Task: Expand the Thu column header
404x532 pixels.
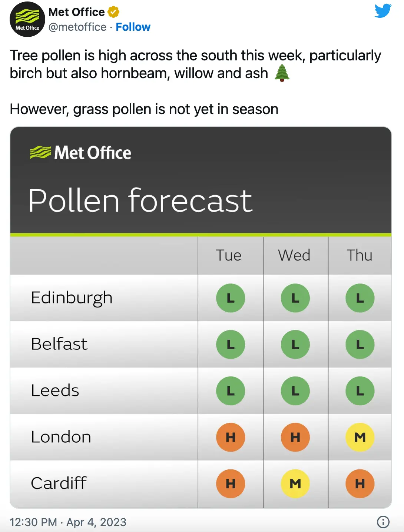Action: coord(359,255)
